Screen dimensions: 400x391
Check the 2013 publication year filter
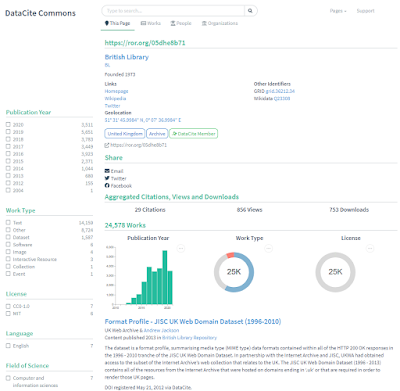tap(8, 176)
